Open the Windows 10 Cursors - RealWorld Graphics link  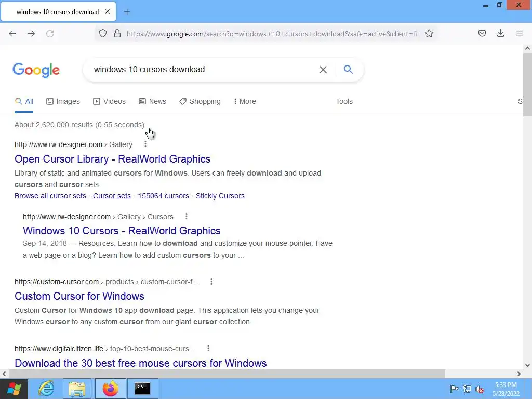(x=122, y=231)
